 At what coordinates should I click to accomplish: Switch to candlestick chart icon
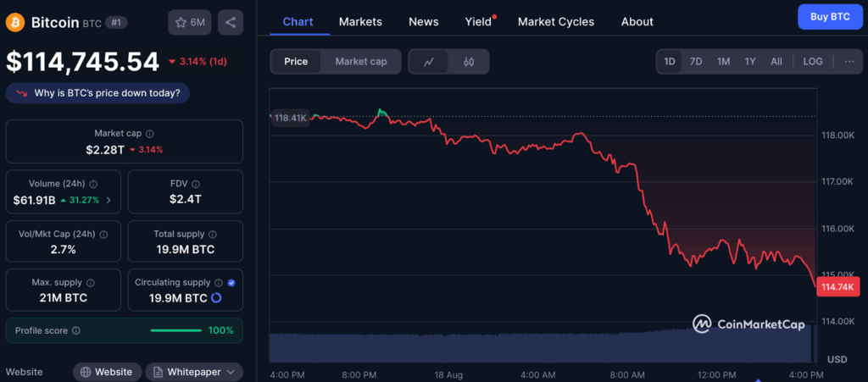click(x=469, y=62)
